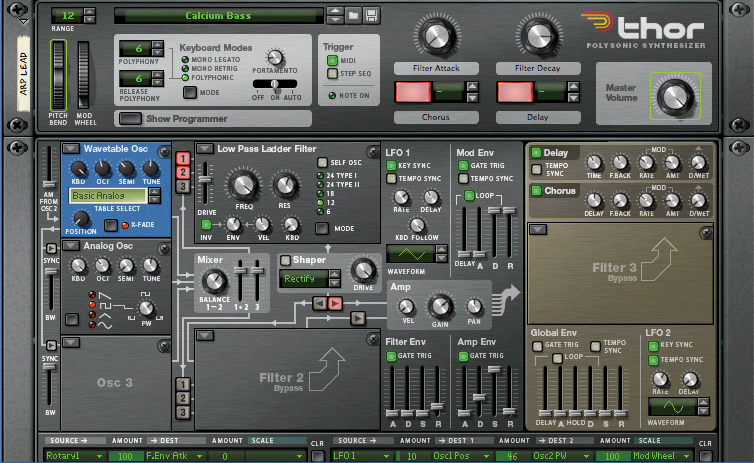Click the Amp Pan knob

[x=474, y=307]
